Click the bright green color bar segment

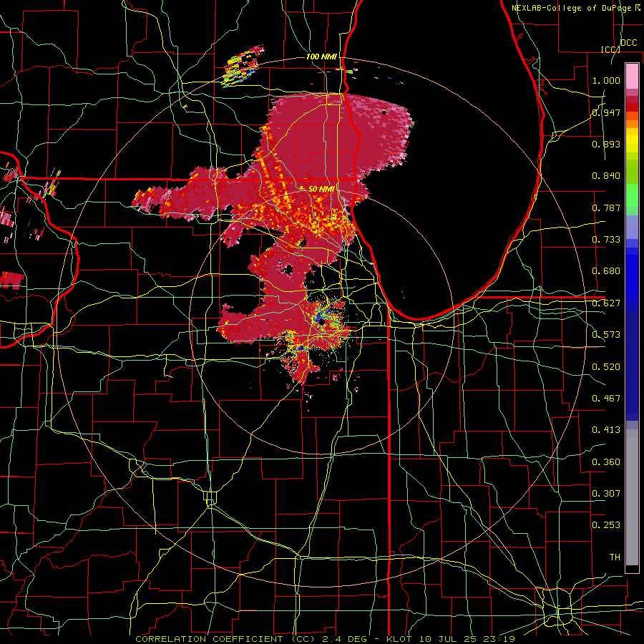(632, 195)
